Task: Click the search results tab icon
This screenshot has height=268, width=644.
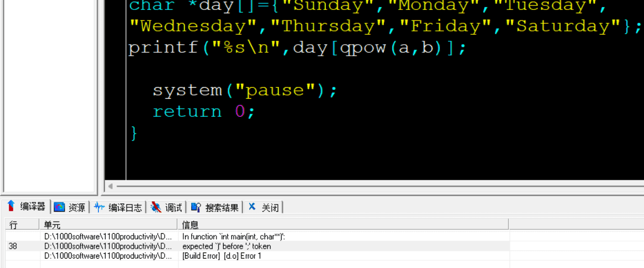Action: coord(196,207)
